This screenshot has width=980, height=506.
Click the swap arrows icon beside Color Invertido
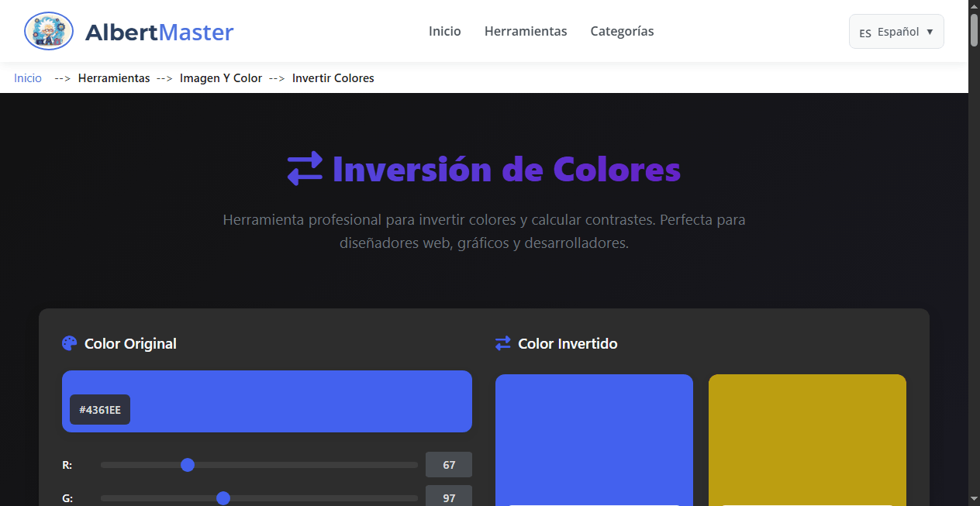coord(503,343)
